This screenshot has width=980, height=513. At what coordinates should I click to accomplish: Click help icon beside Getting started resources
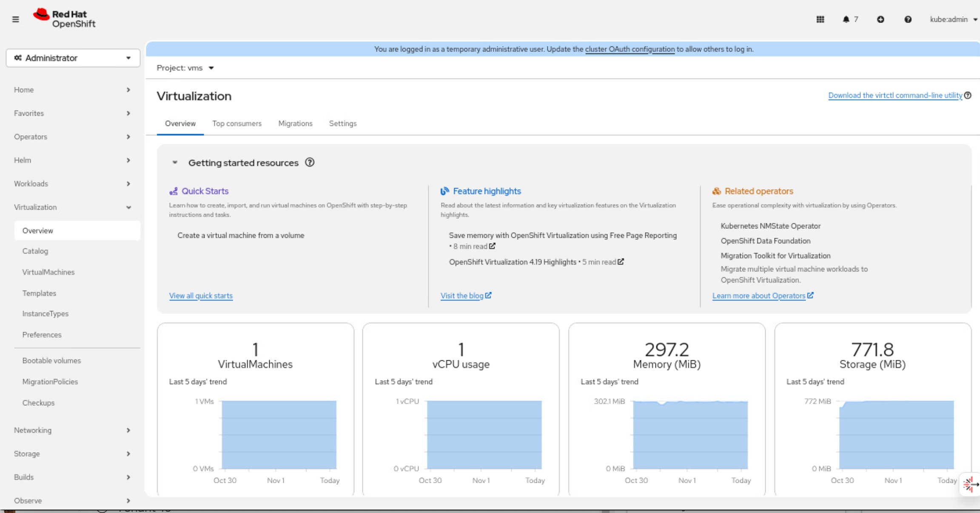click(x=310, y=162)
